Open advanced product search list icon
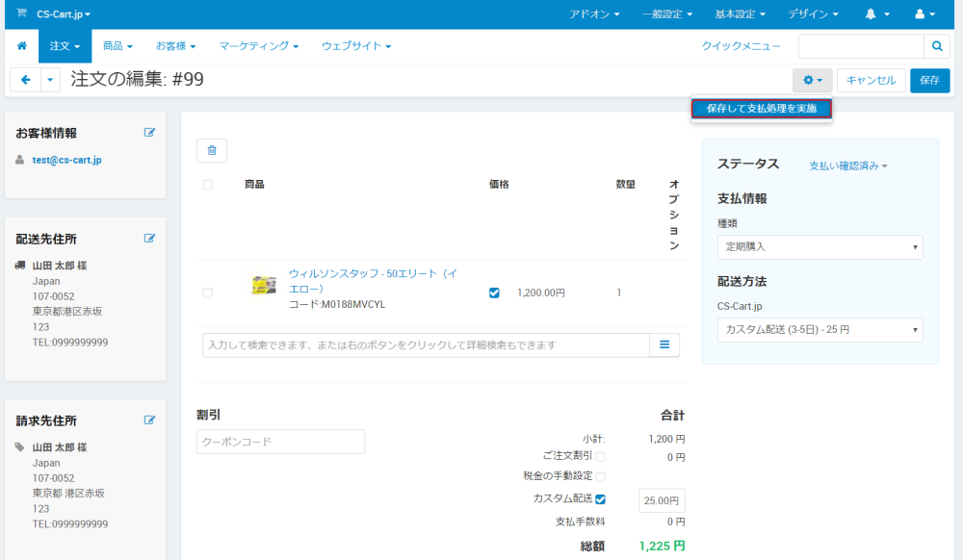The height and width of the screenshot is (560, 963). coord(664,344)
